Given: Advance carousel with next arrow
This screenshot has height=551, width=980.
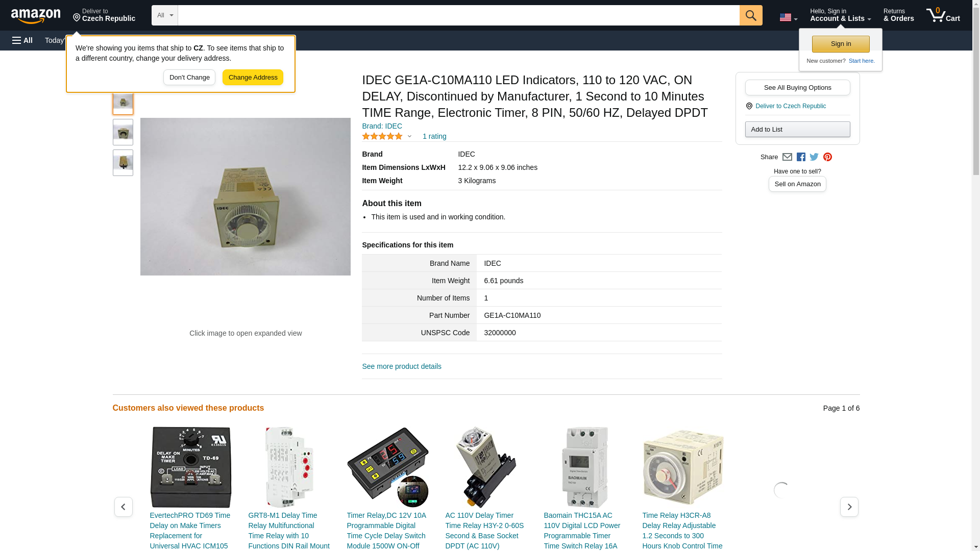Looking at the screenshot, I should click(x=849, y=507).
